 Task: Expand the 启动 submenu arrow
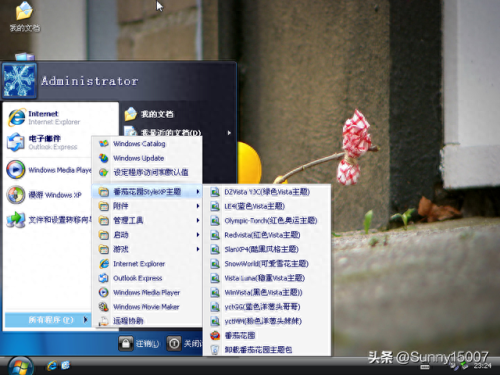click(x=198, y=235)
